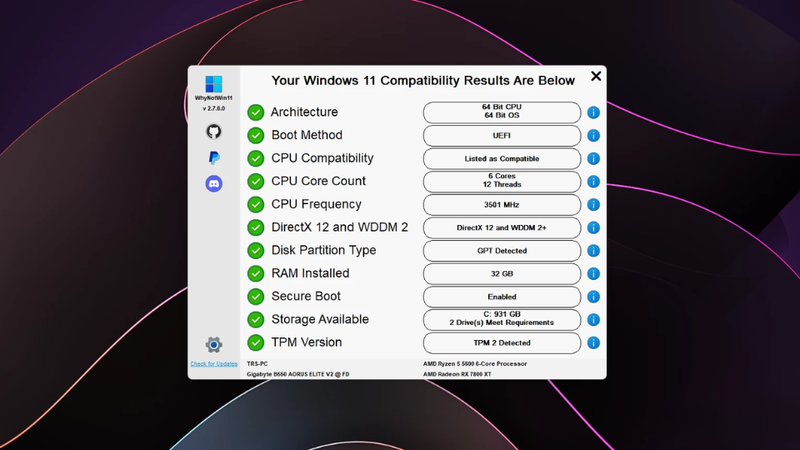The width and height of the screenshot is (800, 450).
Task: Click the green check beside Boot Method
Action: pyautogui.click(x=256, y=135)
